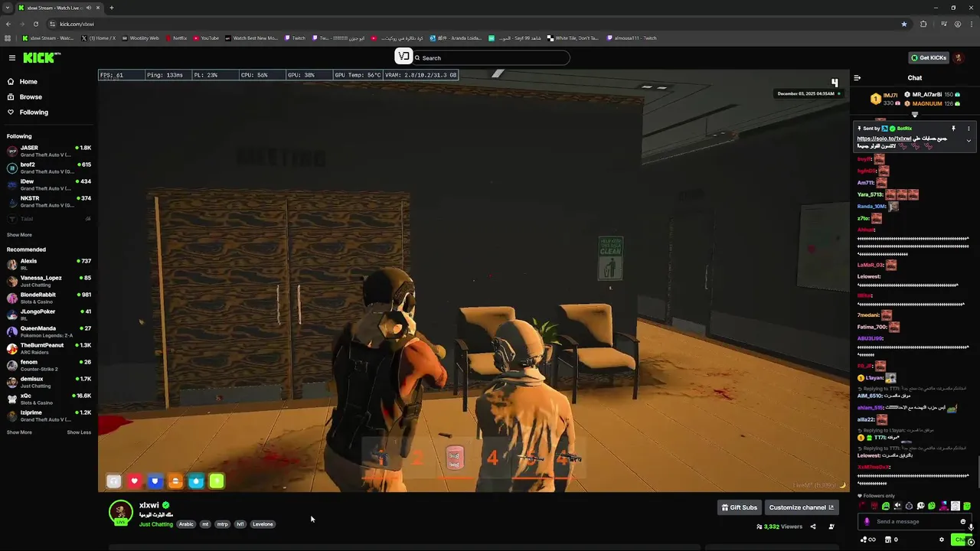The height and width of the screenshot is (551, 980).
Task: Expand the chat leaderboard chevron
Action: click(x=914, y=115)
